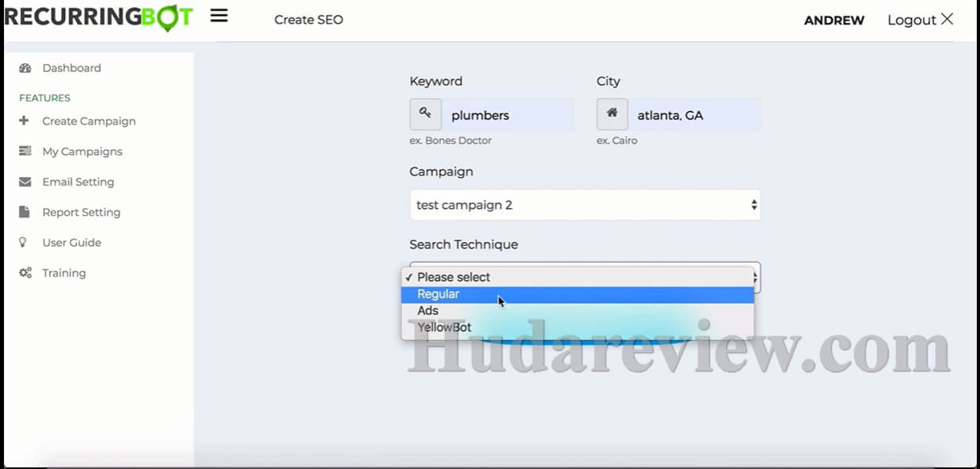980x469 pixels.
Task: Click the plus icon beside Create Campaign
Action: point(25,121)
